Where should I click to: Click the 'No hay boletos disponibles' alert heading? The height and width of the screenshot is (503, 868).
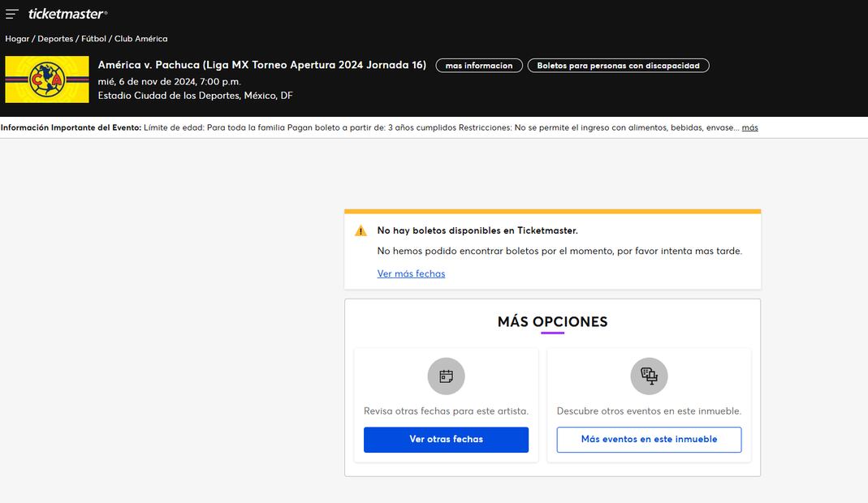(x=477, y=230)
